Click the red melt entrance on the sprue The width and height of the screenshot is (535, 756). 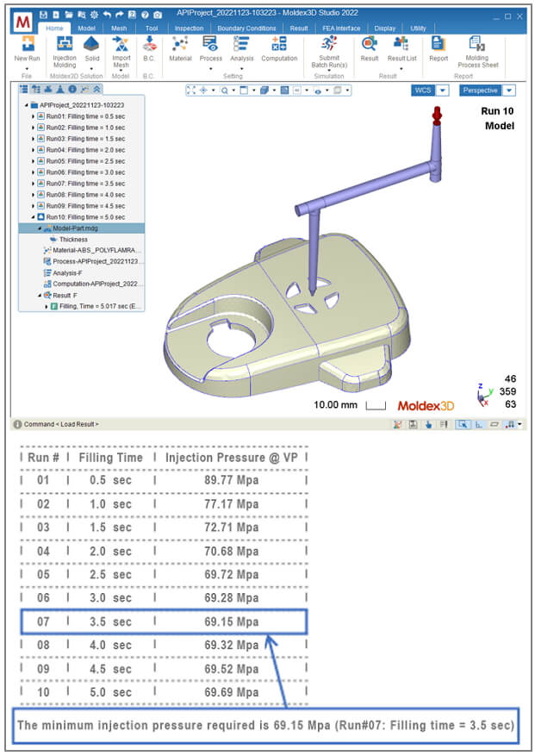click(x=437, y=116)
